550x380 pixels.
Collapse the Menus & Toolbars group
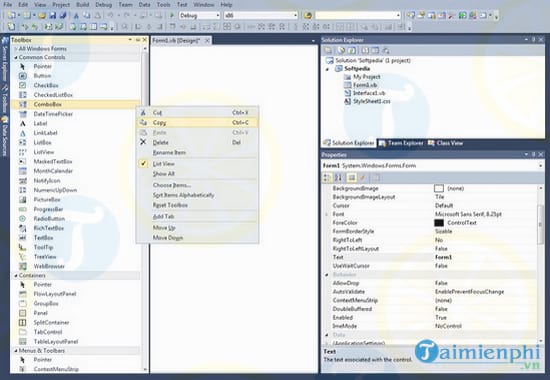(15, 351)
